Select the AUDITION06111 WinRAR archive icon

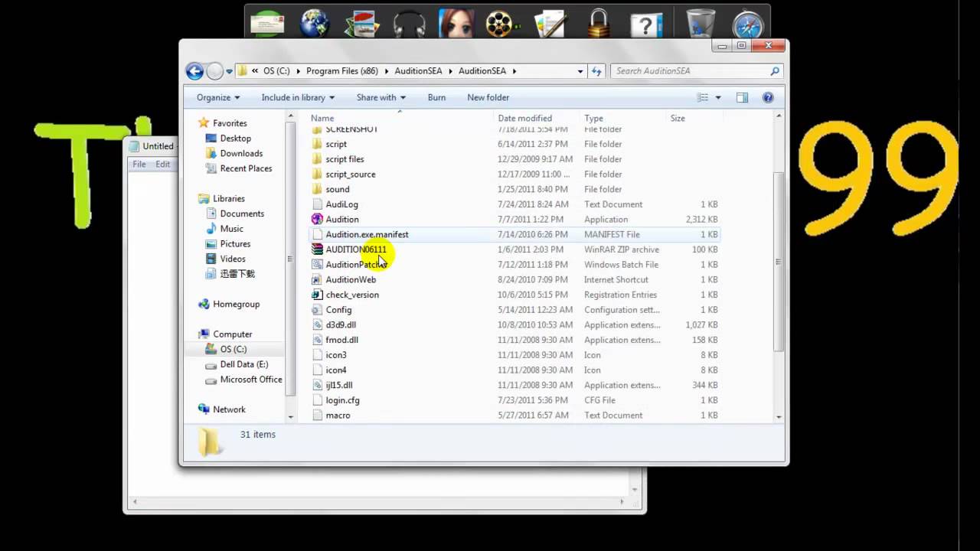click(317, 249)
